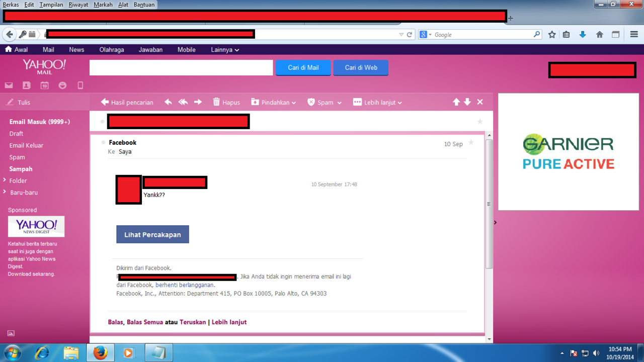The width and height of the screenshot is (644, 362).
Task: Click the search magnifier in Google box
Action: (537, 35)
